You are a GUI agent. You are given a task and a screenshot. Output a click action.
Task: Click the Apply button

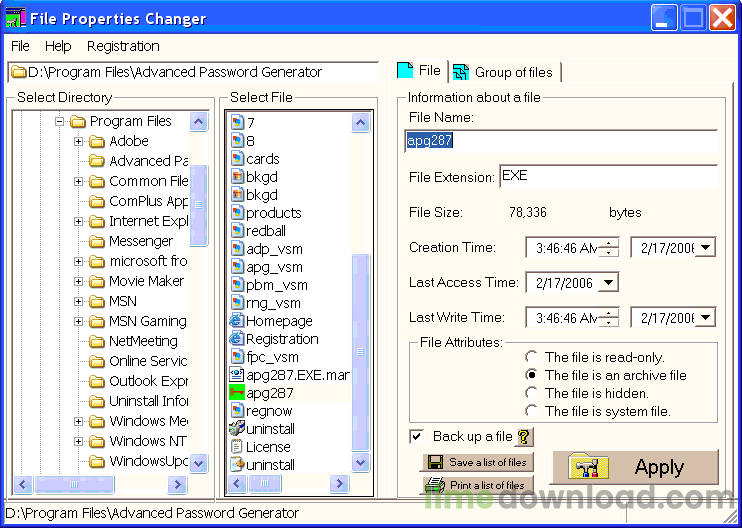tap(635, 467)
